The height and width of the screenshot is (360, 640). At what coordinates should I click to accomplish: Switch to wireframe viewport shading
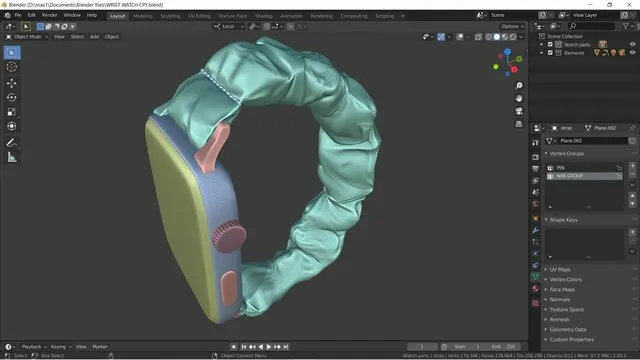[x=489, y=37]
